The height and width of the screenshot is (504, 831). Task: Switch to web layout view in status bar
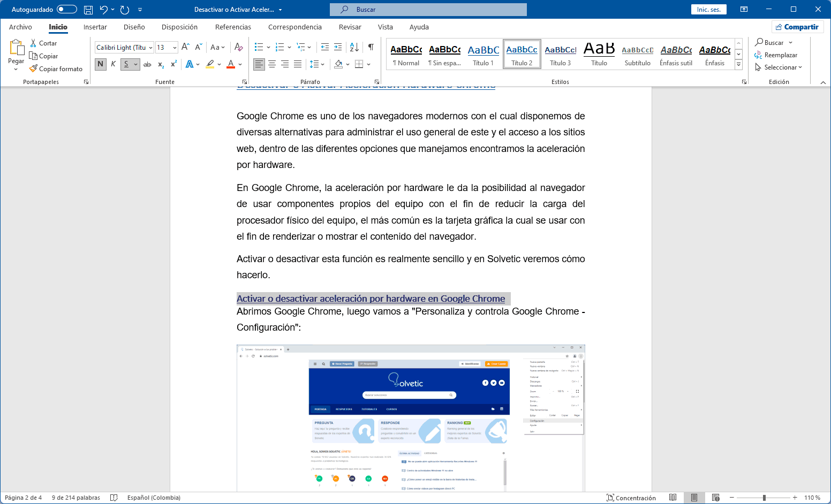click(x=715, y=498)
